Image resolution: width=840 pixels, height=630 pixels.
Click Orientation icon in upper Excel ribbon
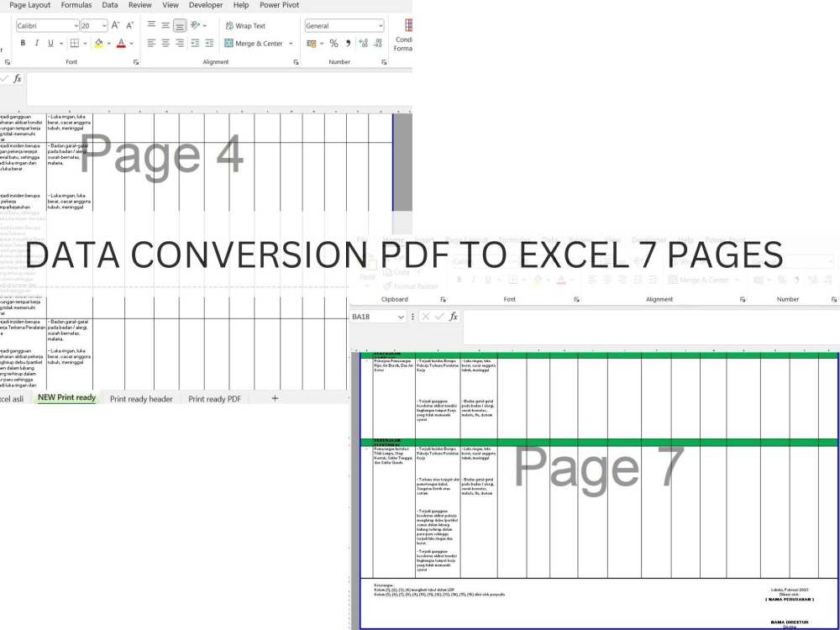coord(195,25)
